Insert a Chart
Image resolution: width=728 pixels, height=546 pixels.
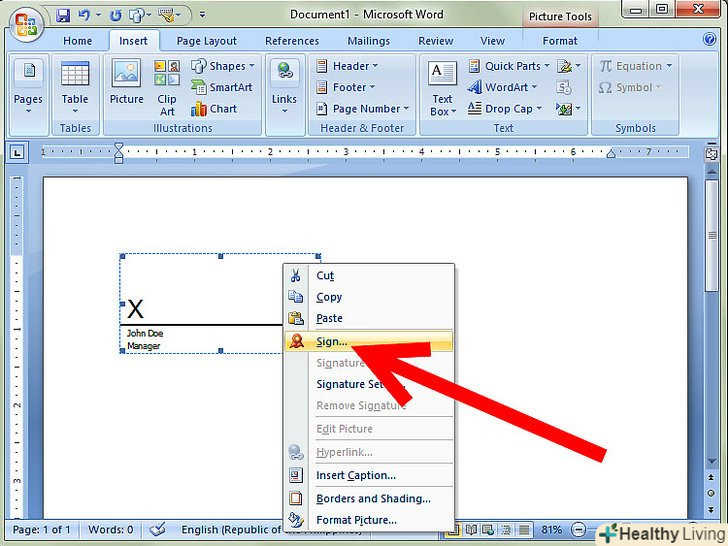pos(214,109)
